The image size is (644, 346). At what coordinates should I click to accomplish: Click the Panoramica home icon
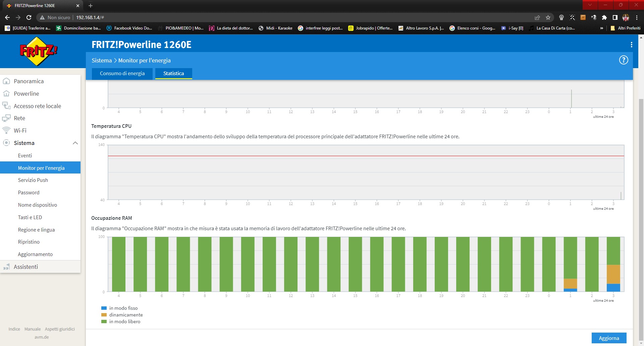(6, 81)
